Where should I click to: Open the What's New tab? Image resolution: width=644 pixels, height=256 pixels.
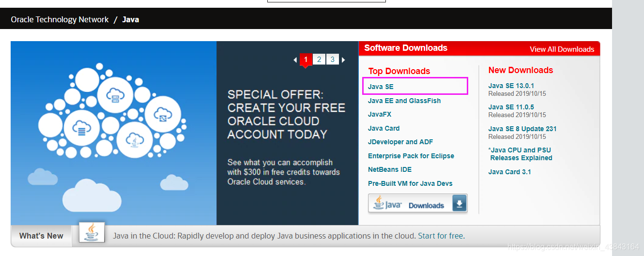[x=41, y=236]
